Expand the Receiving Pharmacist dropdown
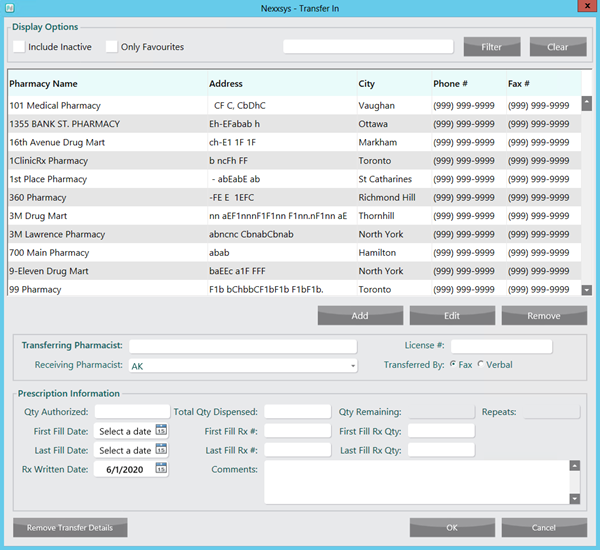The height and width of the screenshot is (550, 600). [353, 366]
